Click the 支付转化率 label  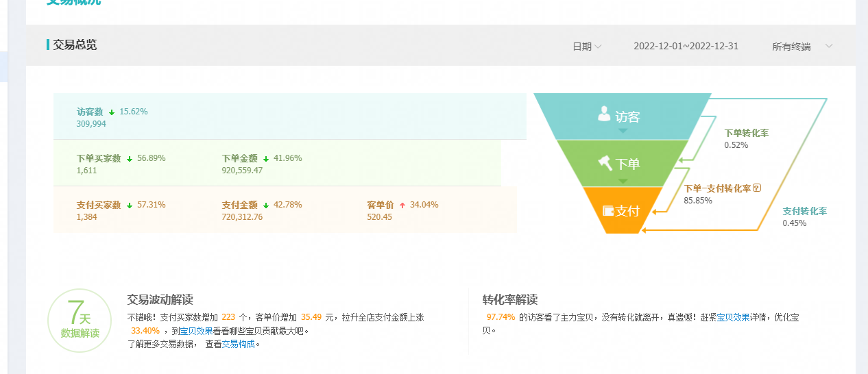(804, 211)
